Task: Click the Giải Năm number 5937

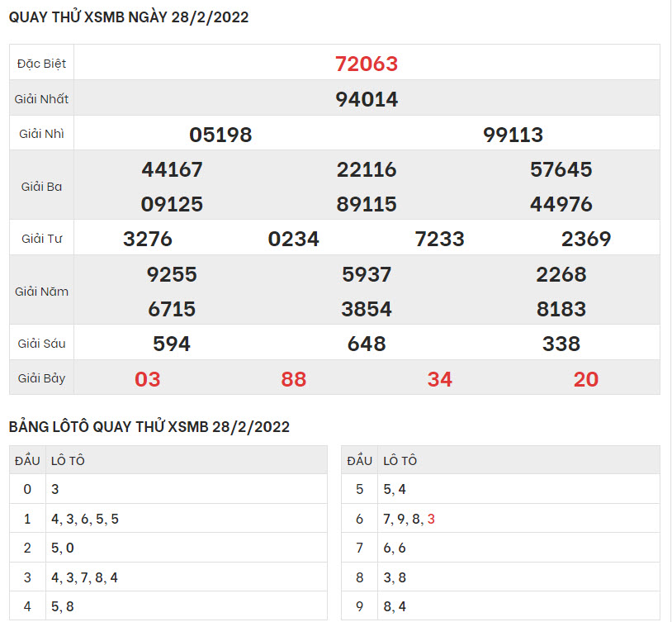Action: 367,274
